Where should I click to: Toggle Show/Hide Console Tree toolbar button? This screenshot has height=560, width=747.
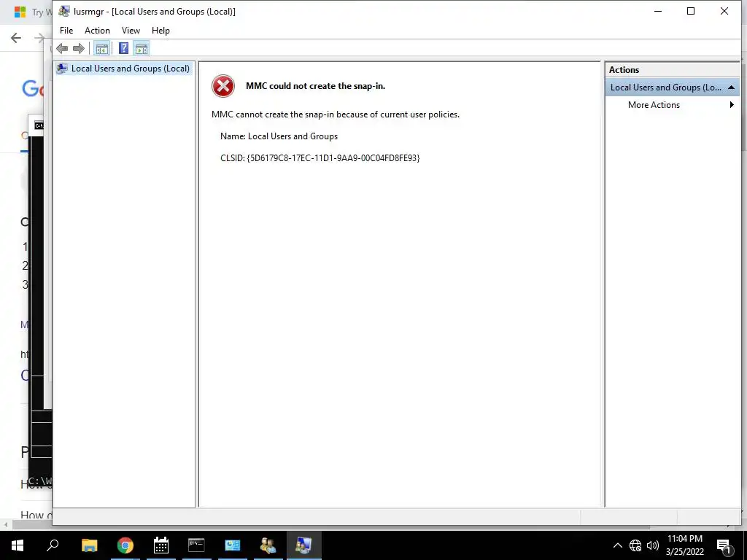pyautogui.click(x=101, y=48)
